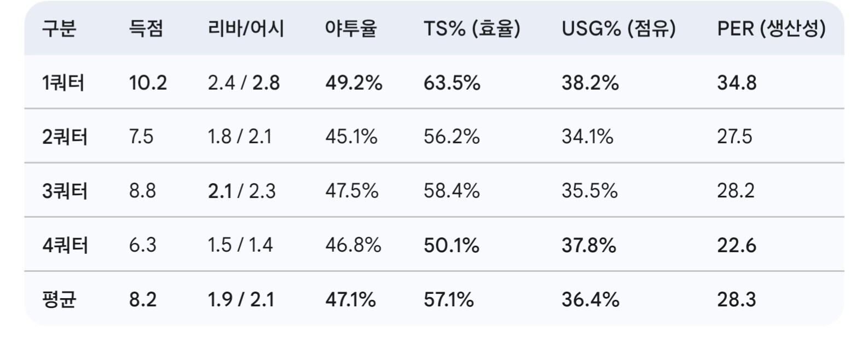Select the 3쿼터 row label
Image resolution: width=868 pixels, height=337 pixels.
[65, 191]
